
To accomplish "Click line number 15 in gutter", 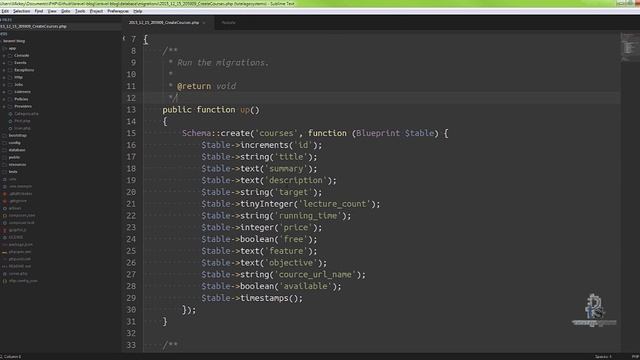I will pyautogui.click(x=131, y=133).
